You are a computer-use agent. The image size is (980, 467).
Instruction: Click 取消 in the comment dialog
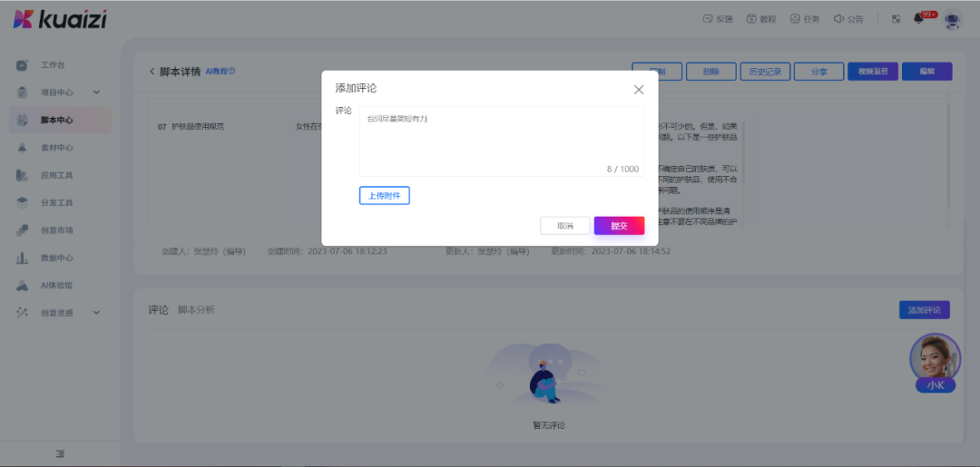(565, 226)
